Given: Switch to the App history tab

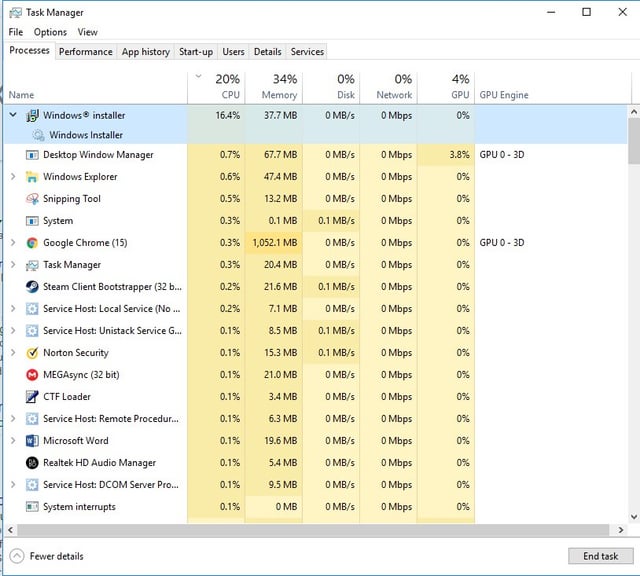Looking at the screenshot, I should [146, 52].
